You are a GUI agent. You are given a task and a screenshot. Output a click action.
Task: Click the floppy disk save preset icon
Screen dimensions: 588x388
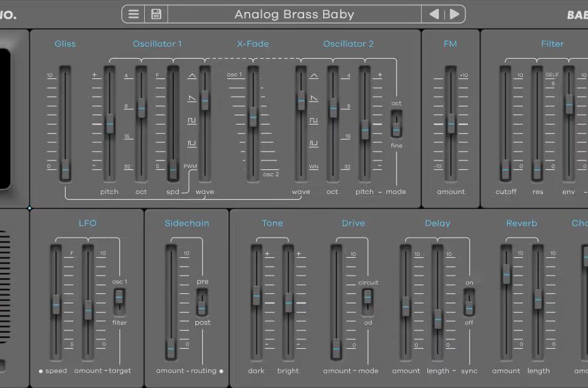156,14
